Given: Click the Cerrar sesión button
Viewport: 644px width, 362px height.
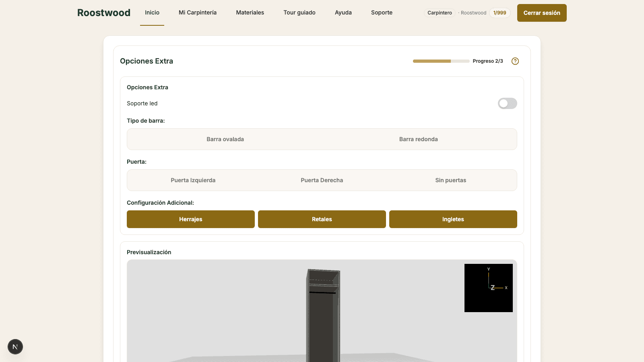Looking at the screenshot, I should coord(542,13).
